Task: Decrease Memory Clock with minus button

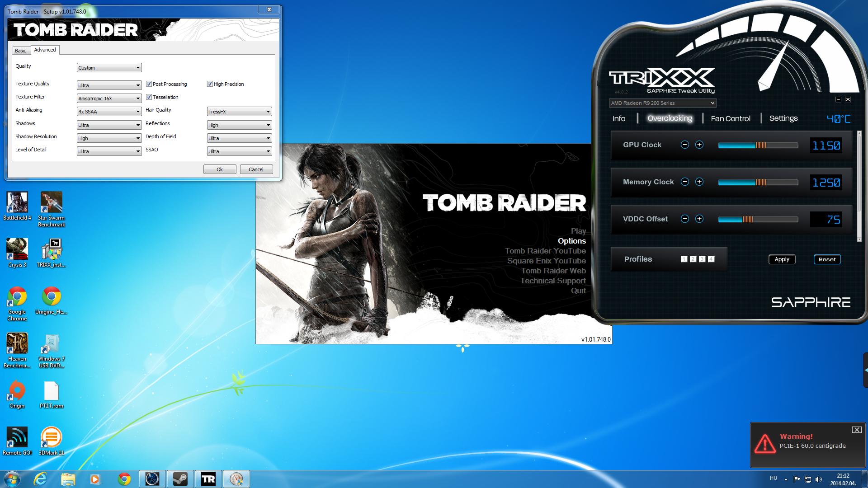Action: [685, 182]
